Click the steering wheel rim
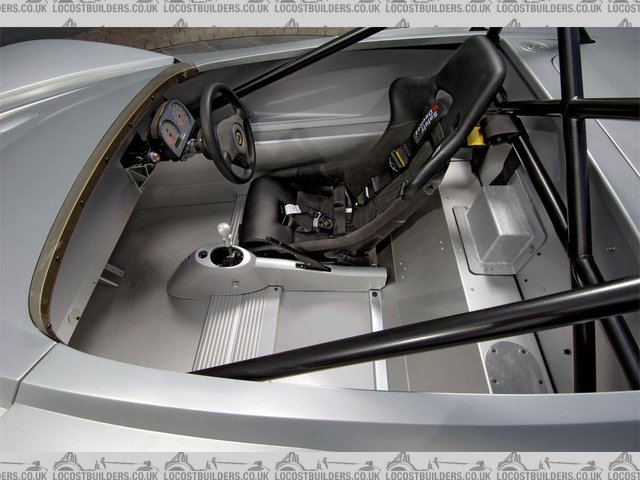 coord(210,130)
